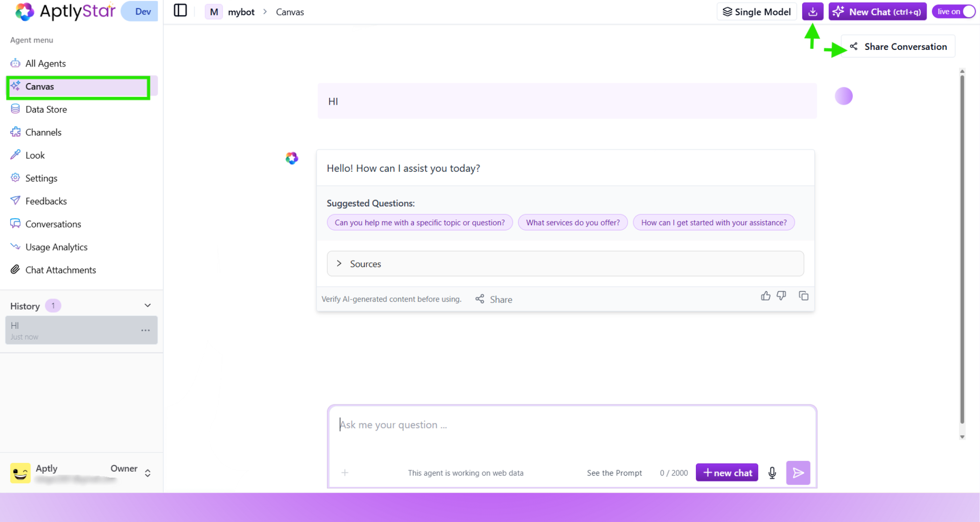Click the chat vertical scrollbar
Image resolution: width=980 pixels, height=522 pixels.
[x=962, y=250]
